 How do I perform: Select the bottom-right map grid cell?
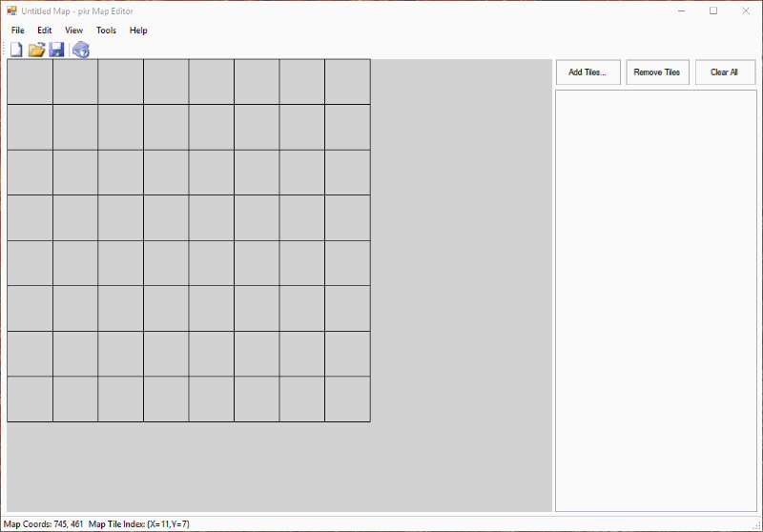point(347,399)
